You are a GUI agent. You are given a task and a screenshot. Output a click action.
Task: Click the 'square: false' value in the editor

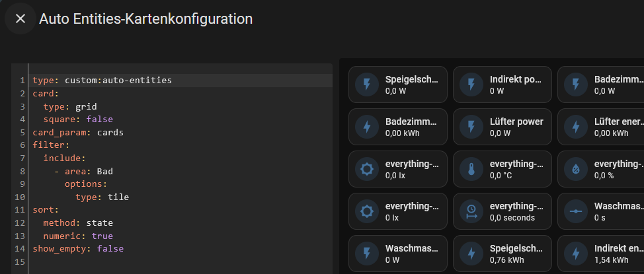click(x=99, y=120)
